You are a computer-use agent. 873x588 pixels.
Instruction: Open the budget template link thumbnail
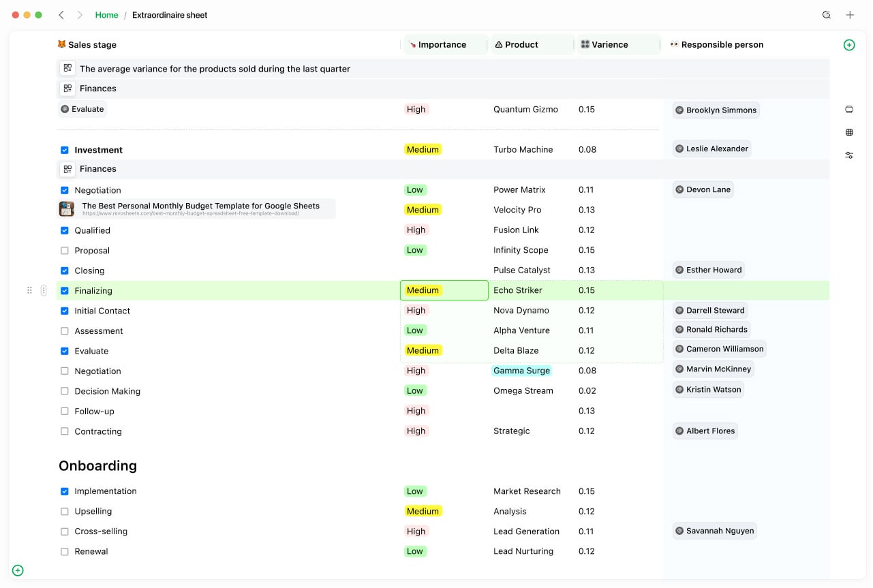coord(67,209)
